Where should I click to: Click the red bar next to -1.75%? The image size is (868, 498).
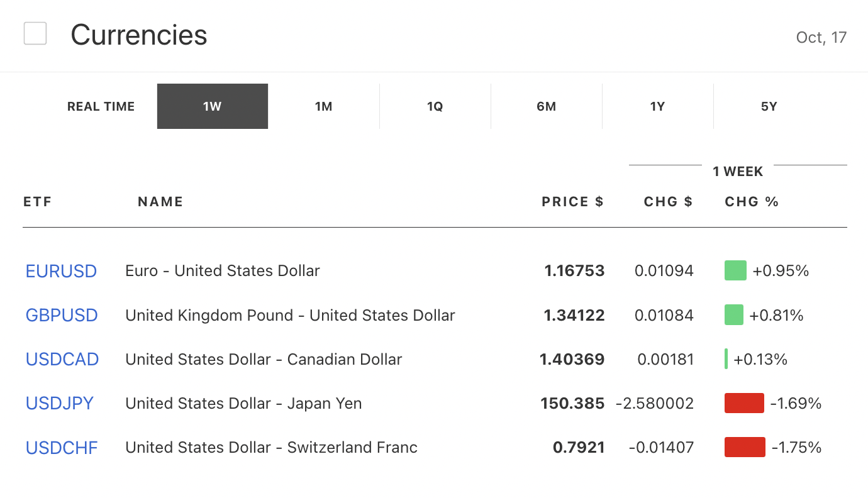(x=745, y=447)
